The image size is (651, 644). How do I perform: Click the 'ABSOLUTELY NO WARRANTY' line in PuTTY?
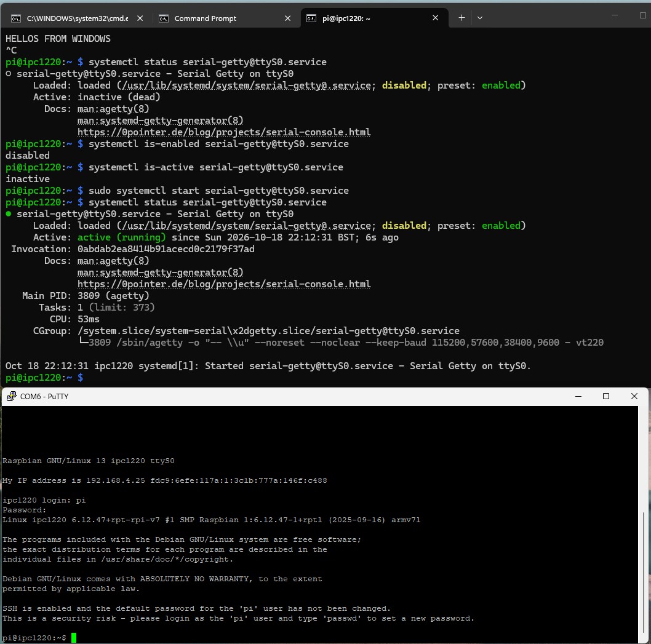point(162,579)
